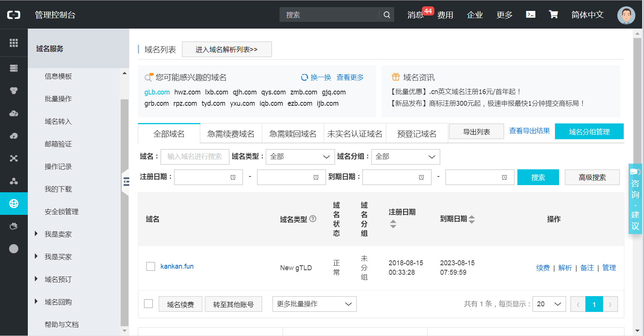Open first 到期日期 date picker icon
644x336 pixels.
pos(421,177)
